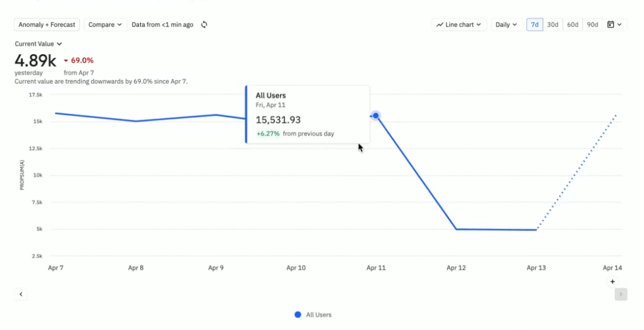
Task: Switch to the 90d time range
Action: click(x=592, y=25)
